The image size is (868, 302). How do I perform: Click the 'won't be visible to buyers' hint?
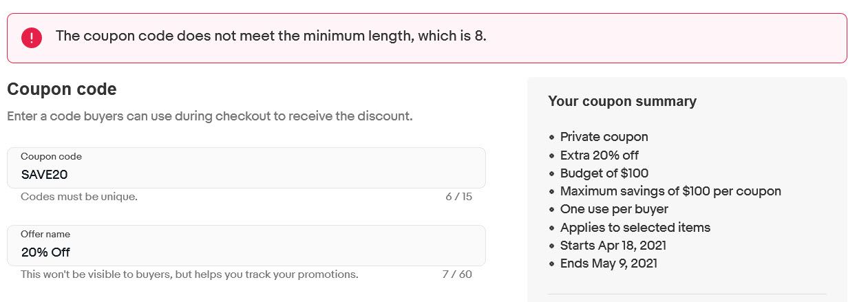pyautogui.click(x=189, y=274)
